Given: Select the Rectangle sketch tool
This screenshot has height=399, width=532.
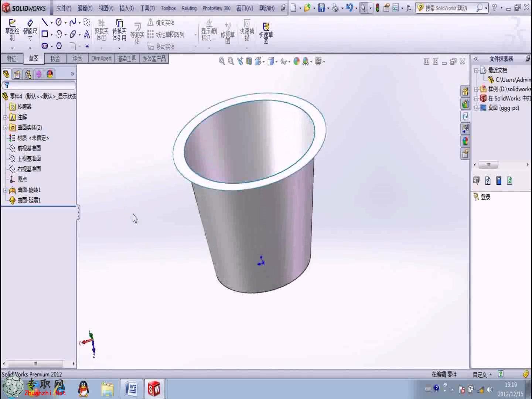Looking at the screenshot, I should pyautogui.click(x=45, y=34).
